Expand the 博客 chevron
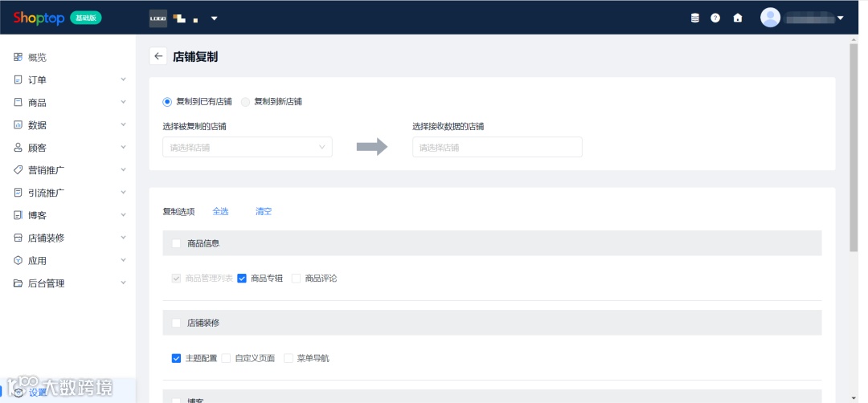 point(123,216)
